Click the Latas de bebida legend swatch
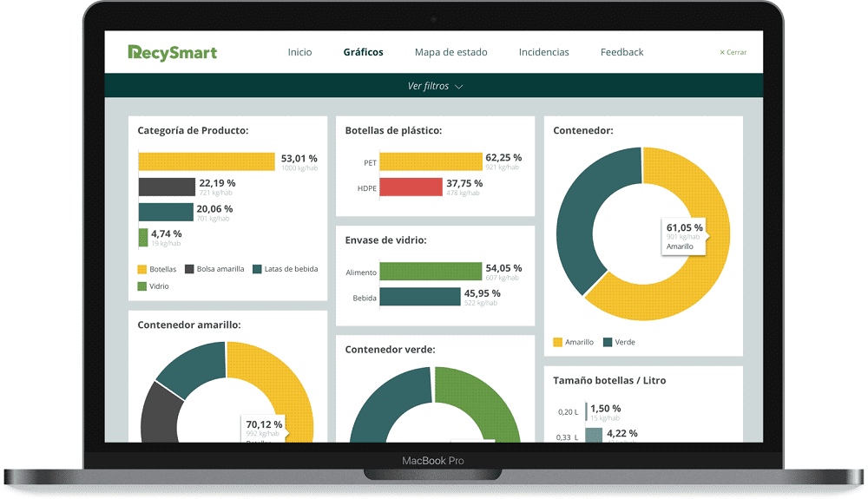868x499 pixels. [257, 269]
